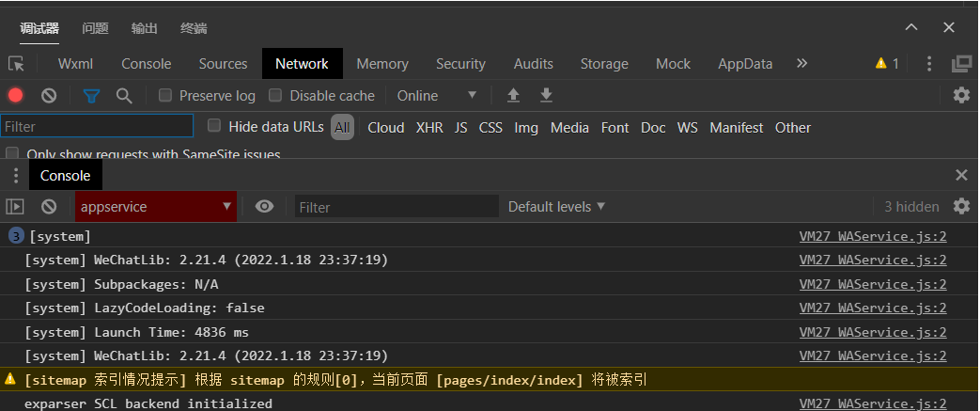
Task: Select the element inspector arrow icon
Action: coord(16,64)
